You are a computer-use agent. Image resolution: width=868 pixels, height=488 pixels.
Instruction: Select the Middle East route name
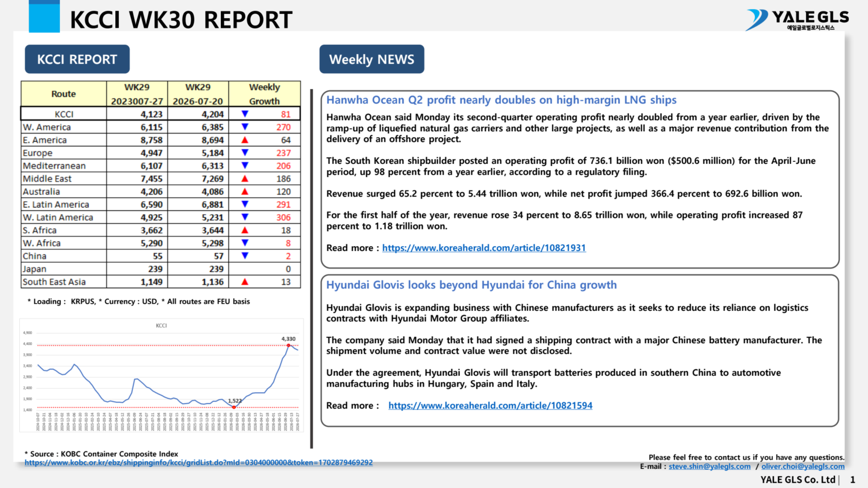pyautogui.click(x=47, y=179)
